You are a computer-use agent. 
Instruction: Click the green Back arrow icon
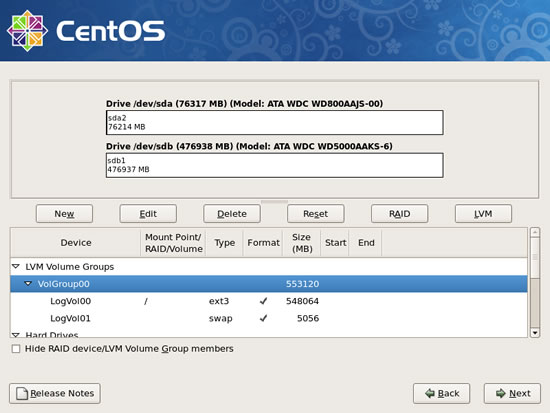coord(430,393)
